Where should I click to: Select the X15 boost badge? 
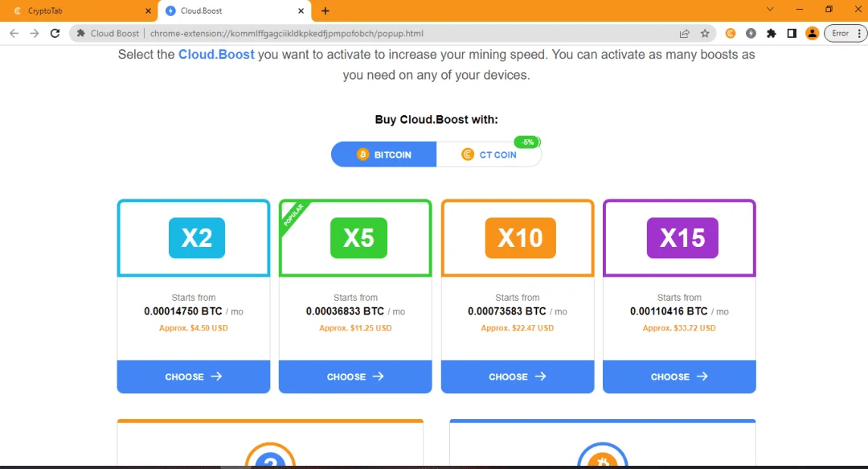pos(682,238)
